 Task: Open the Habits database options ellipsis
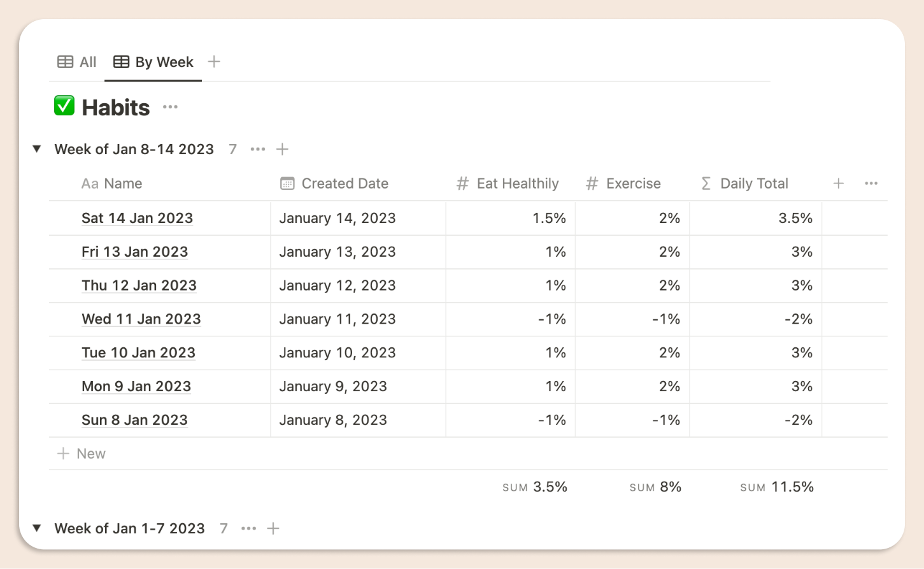click(170, 107)
